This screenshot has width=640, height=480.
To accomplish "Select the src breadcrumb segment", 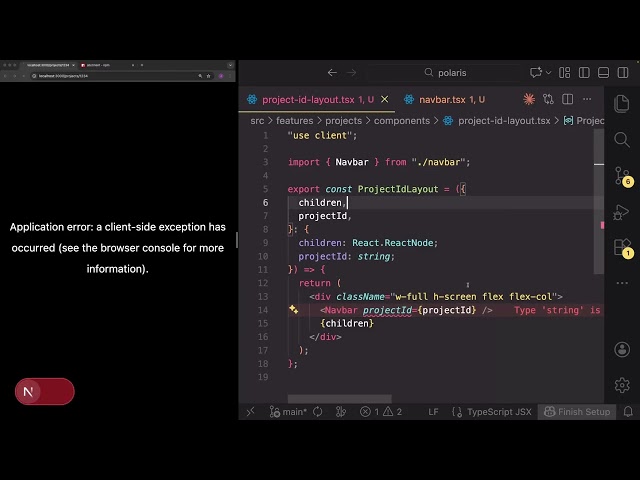I will tap(257, 121).
